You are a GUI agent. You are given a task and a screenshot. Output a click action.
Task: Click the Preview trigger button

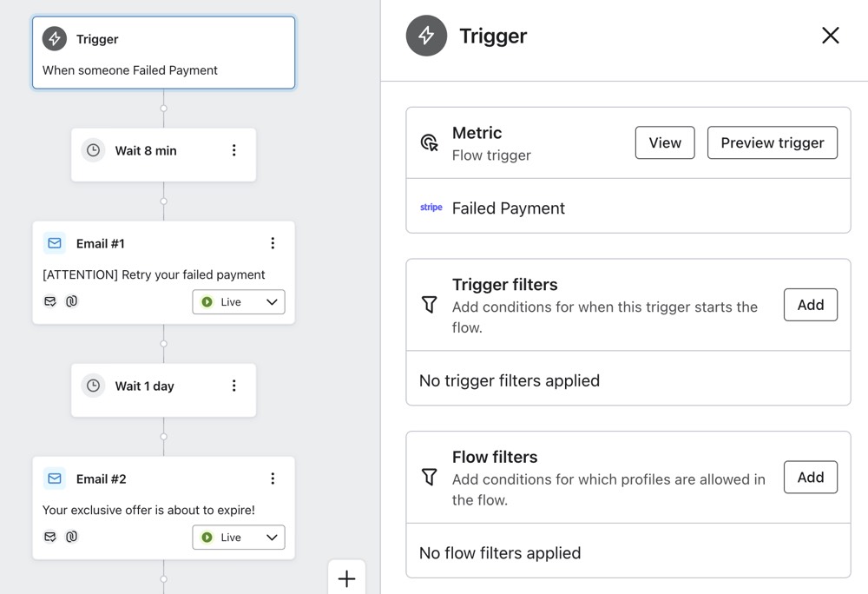(772, 142)
